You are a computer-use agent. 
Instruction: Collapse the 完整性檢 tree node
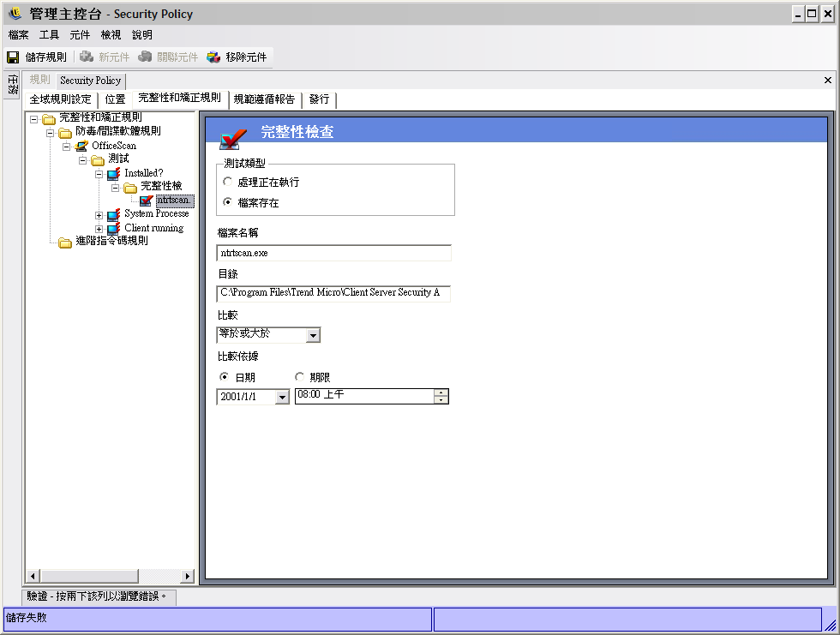pos(115,188)
